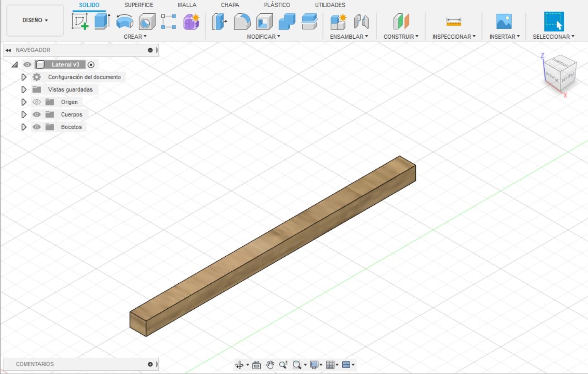Expand the COMENTARIOS panel plus button

click(150, 364)
